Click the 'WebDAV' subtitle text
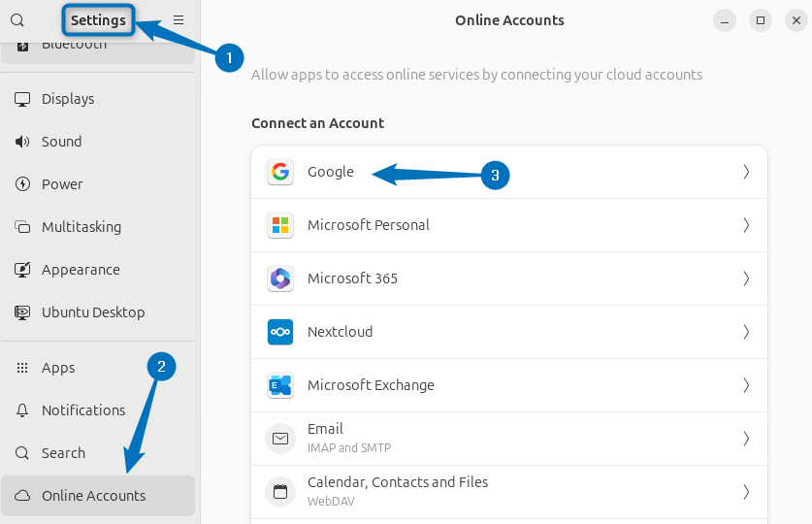Image resolution: width=812 pixels, height=524 pixels. pos(331,502)
